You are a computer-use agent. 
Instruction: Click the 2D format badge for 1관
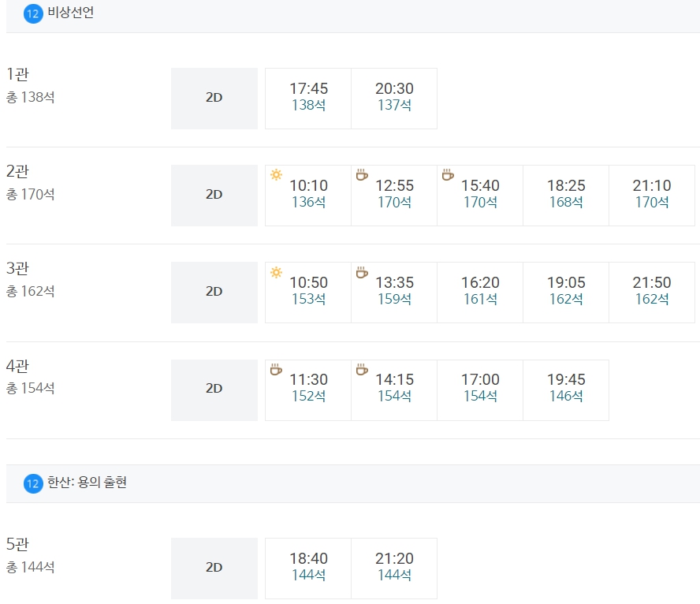pos(214,98)
